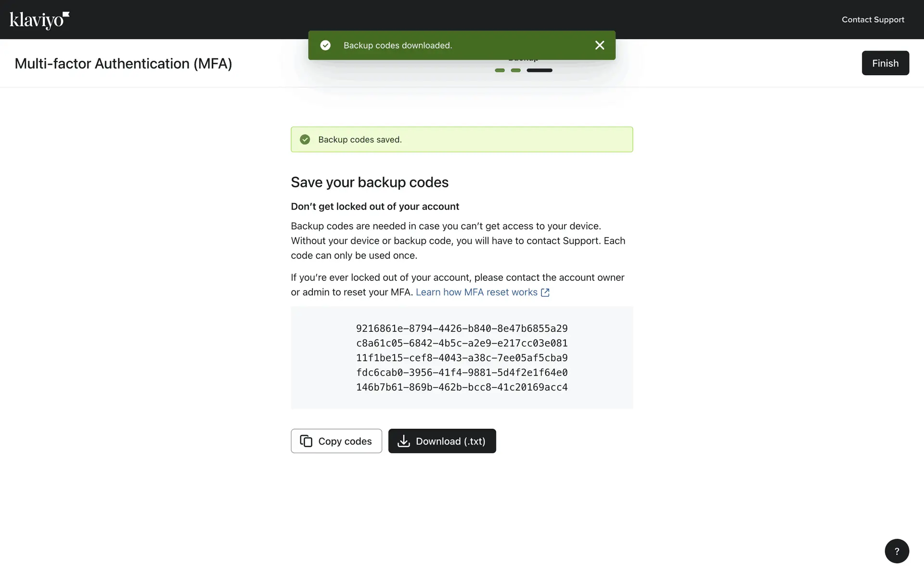
Task: Open Contact Support link
Action: coord(873,20)
